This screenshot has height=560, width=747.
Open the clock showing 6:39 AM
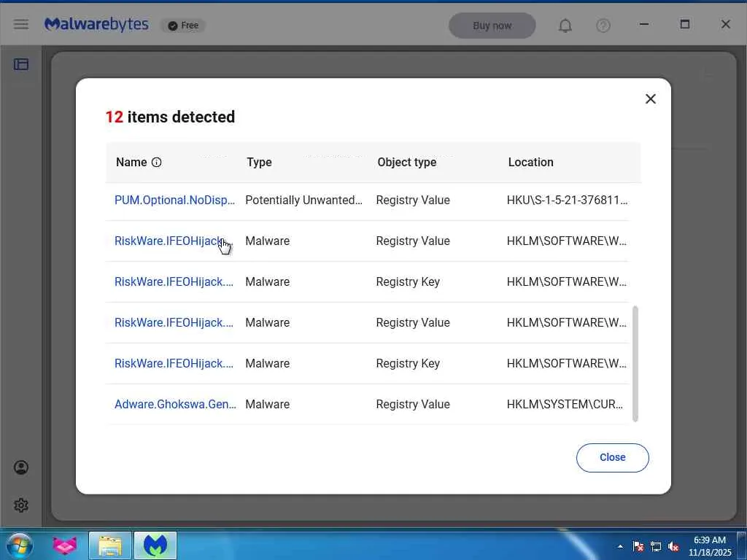click(x=710, y=545)
